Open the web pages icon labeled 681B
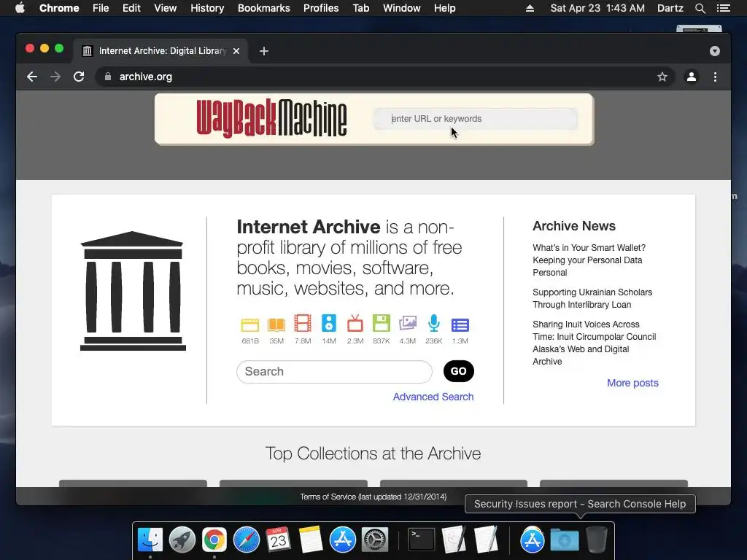747x560 pixels. (x=250, y=324)
